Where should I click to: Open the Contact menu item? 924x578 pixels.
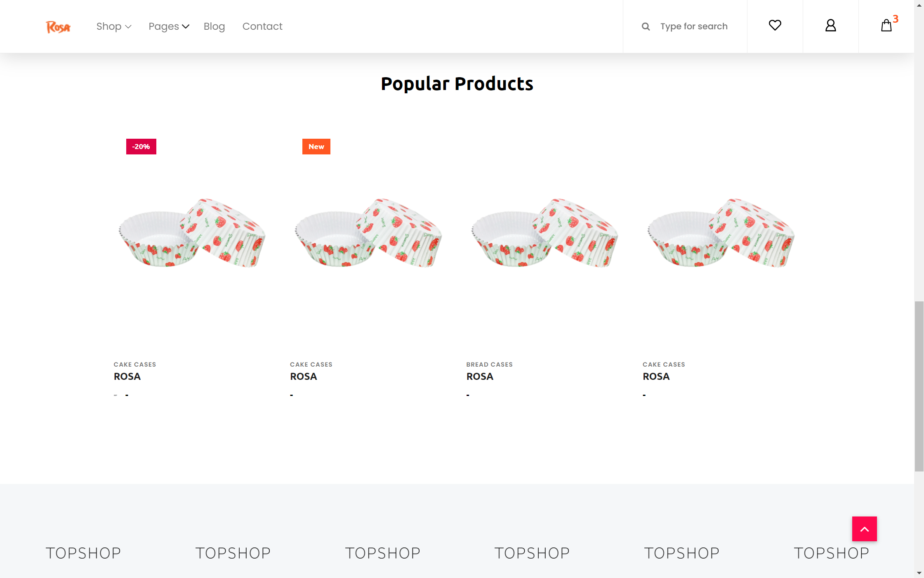[x=262, y=26]
